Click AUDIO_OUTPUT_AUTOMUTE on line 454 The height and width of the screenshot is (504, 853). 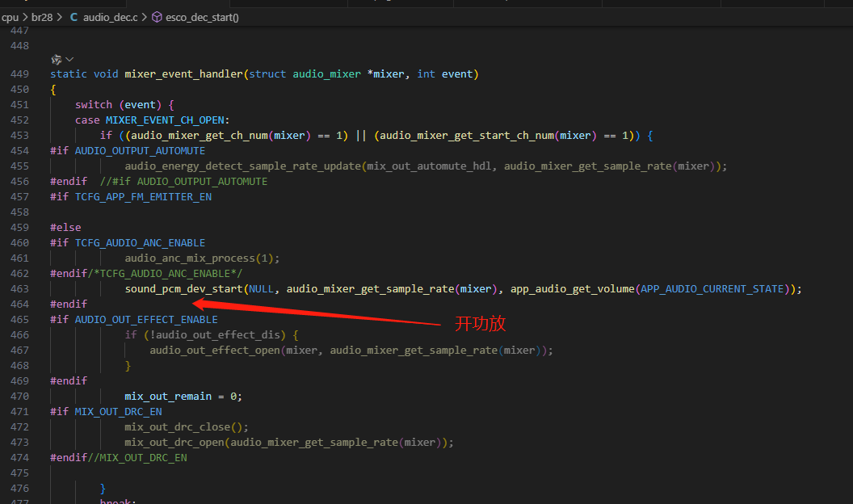coord(140,150)
